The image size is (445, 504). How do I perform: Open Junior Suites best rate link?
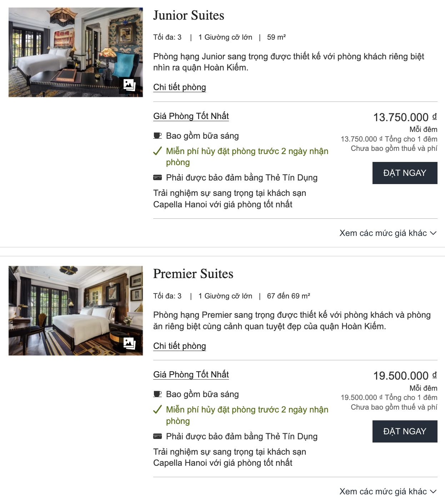coord(191,116)
